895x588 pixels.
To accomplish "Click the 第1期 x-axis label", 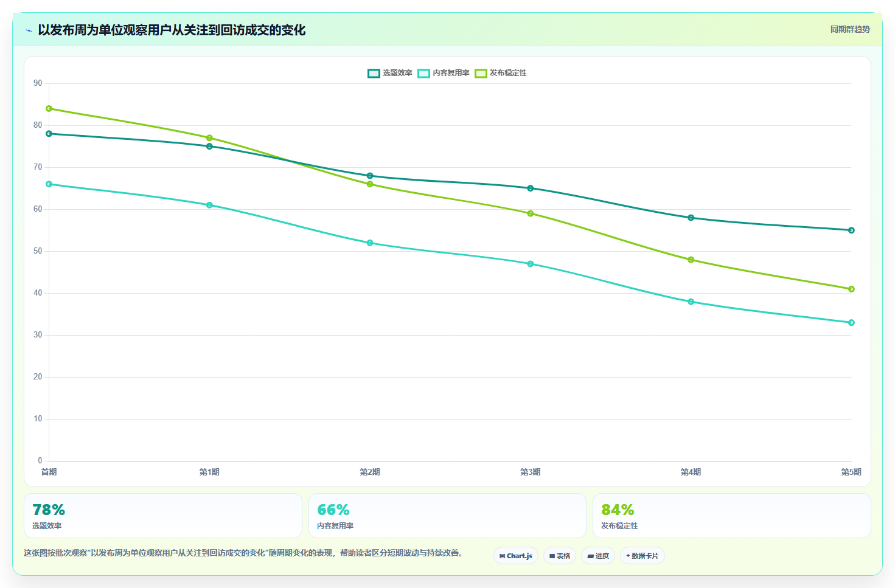I will [209, 472].
